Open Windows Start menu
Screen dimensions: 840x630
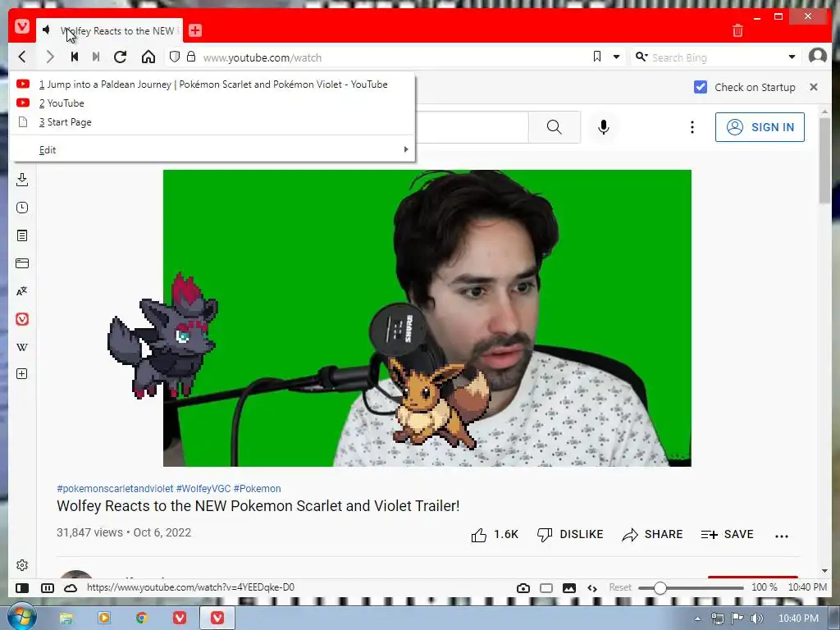pos(21,617)
